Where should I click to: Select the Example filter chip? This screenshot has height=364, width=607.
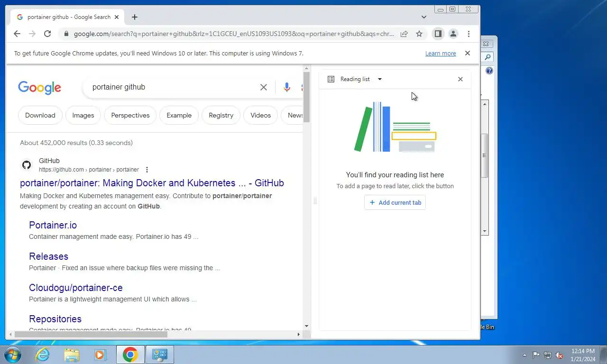(x=179, y=115)
